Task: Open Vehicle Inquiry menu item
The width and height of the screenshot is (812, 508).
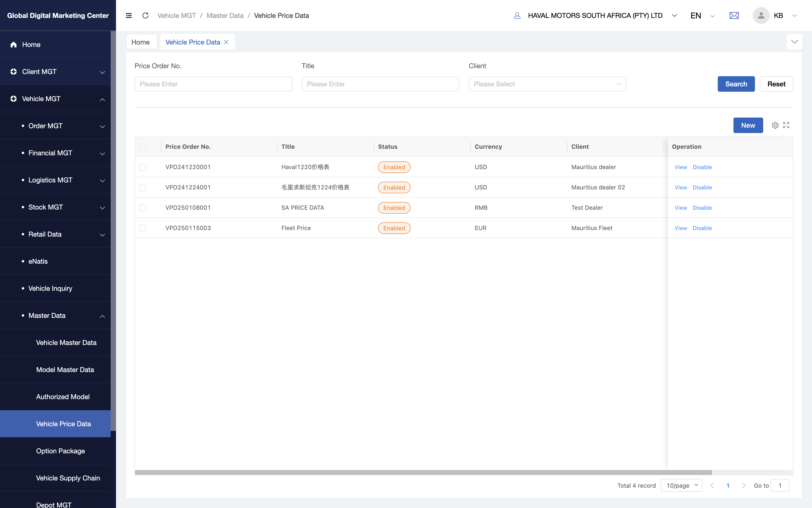Action: (55, 288)
